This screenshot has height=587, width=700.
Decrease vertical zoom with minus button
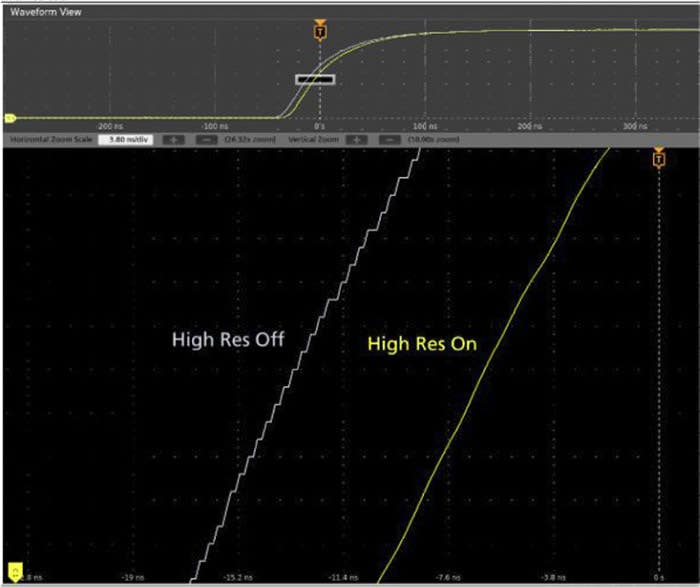tap(390, 140)
